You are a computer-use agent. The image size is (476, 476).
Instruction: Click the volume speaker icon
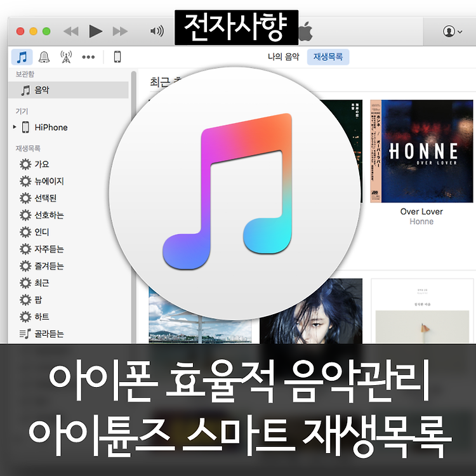click(157, 31)
